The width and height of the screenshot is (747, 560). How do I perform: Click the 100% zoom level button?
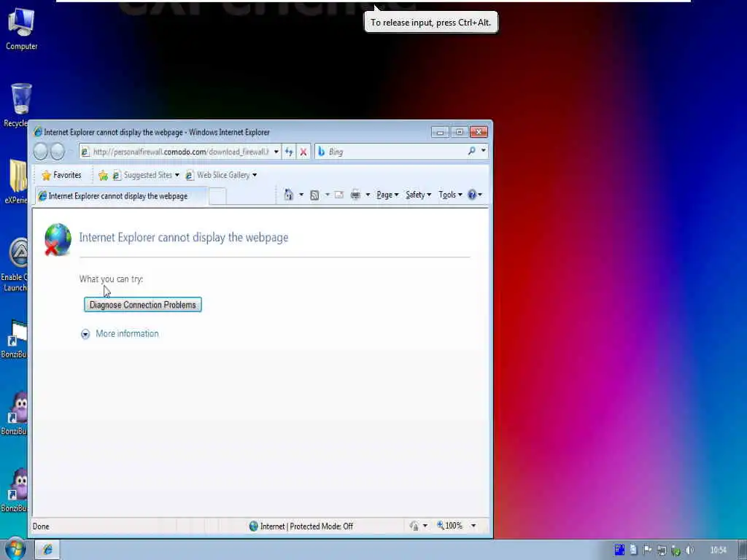pos(450,526)
